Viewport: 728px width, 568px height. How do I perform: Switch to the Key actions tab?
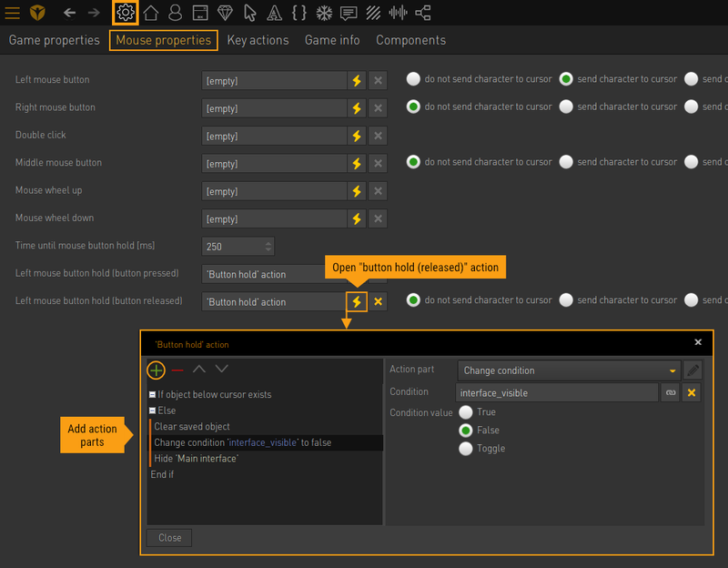pos(258,41)
